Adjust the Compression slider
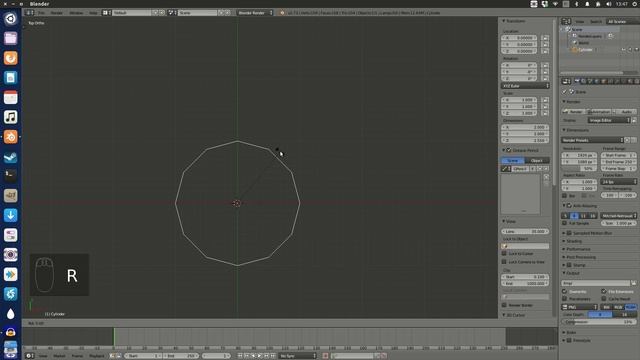This screenshot has height=360, width=640. (599, 322)
